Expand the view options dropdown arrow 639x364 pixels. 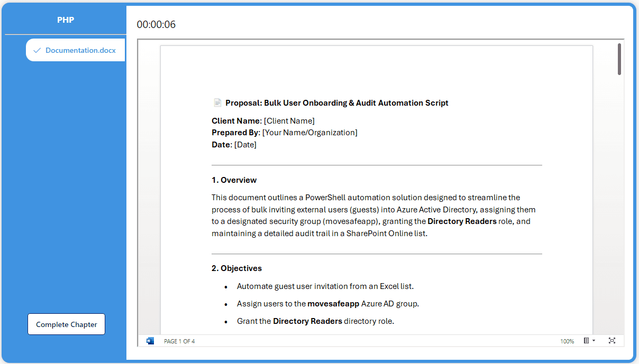594,341
